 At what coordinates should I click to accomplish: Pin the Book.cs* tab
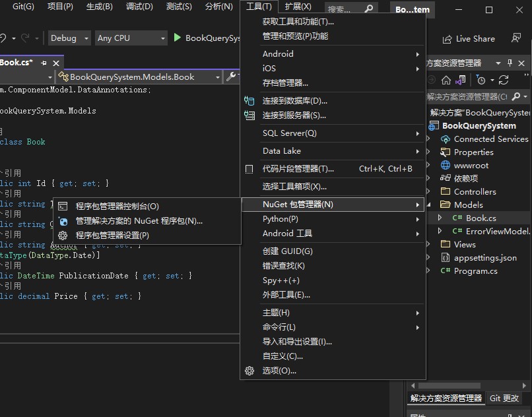tap(44, 63)
